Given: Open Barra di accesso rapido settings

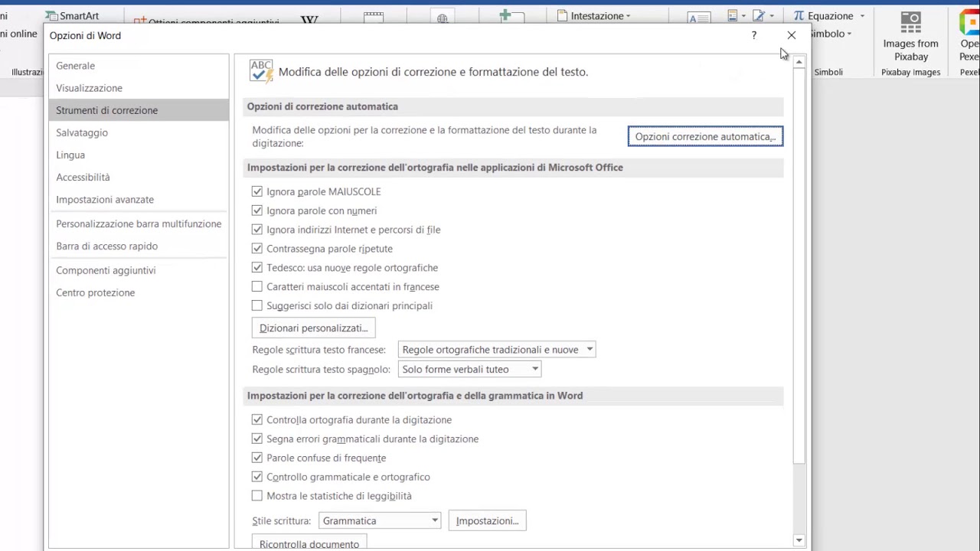Looking at the screenshot, I should 139,246.
